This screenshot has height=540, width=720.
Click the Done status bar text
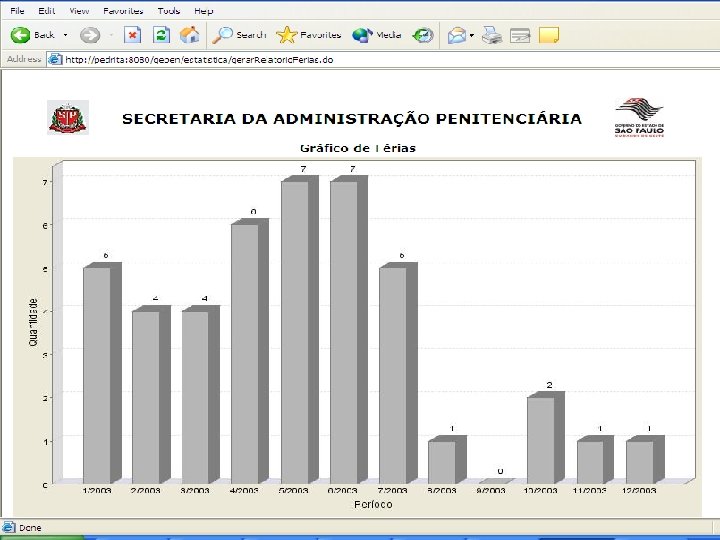click(30, 528)
